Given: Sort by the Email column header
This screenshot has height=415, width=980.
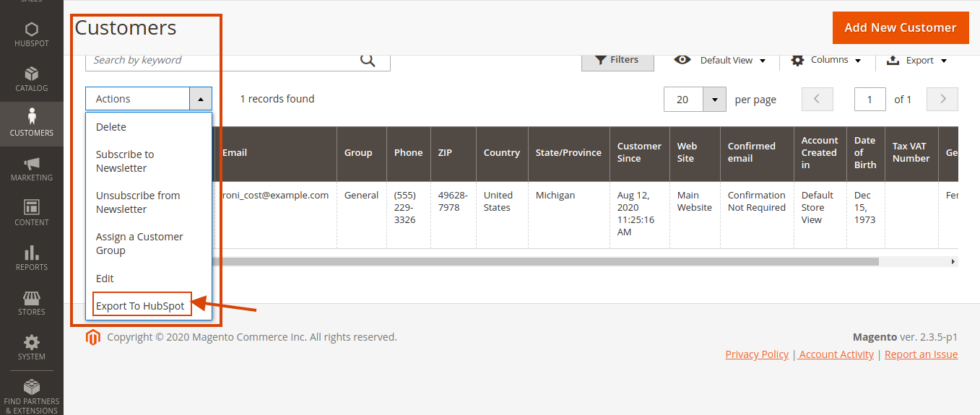Looking at the screenshot, I should tap(276, 153).
